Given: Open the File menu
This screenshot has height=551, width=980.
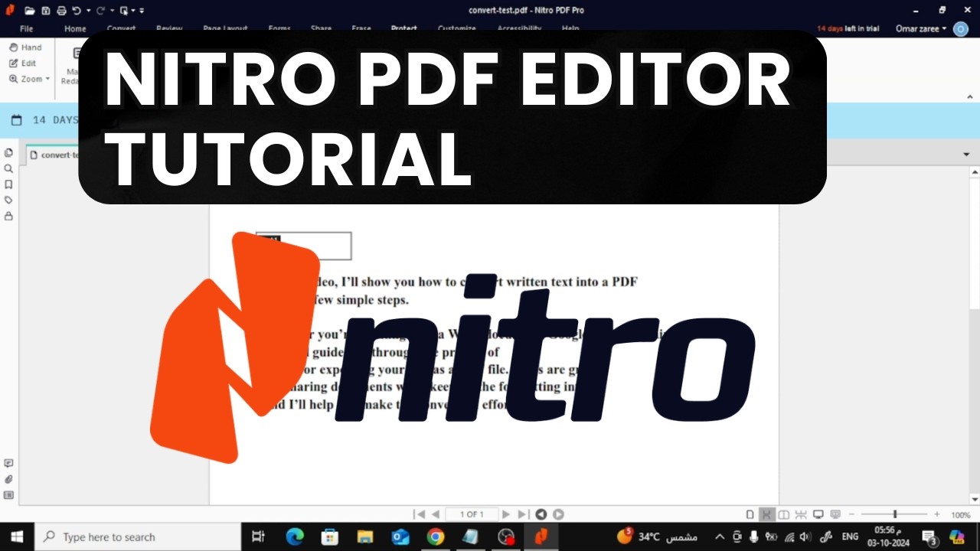Looking at the screenshot, I should (27, 28).
